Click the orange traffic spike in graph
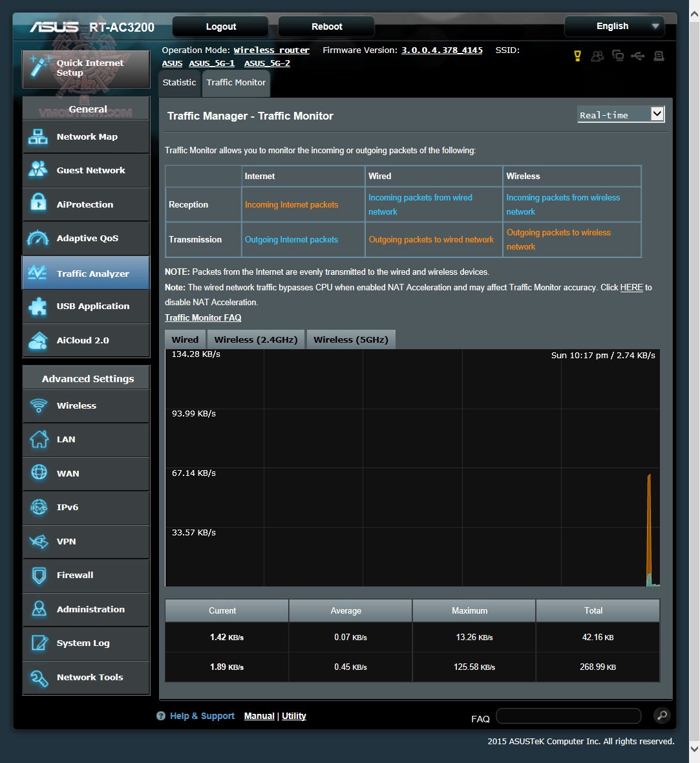Screen dimensions: 700x763 tap(649, 530)
